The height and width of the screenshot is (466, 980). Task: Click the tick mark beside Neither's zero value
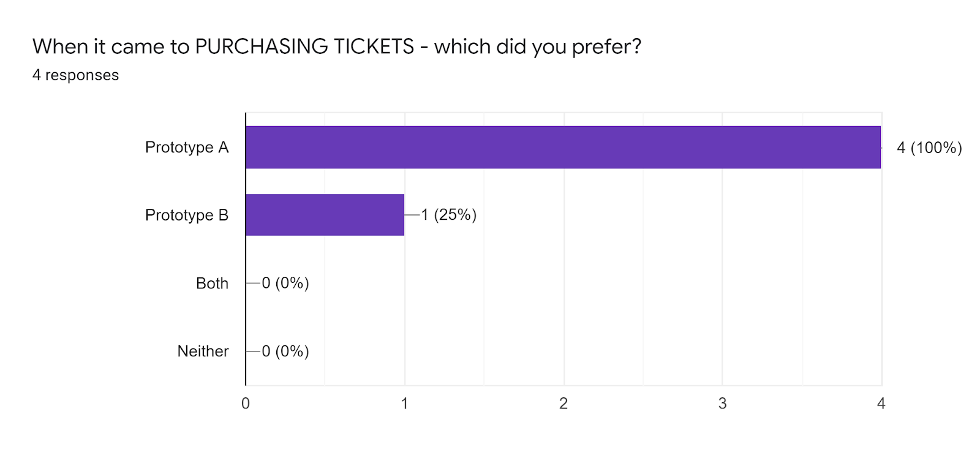[254, 351]
